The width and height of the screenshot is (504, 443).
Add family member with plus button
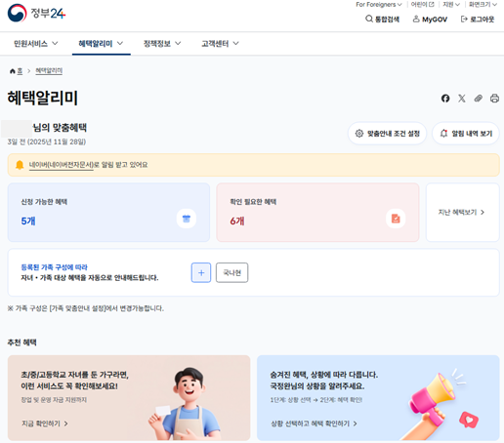coord(201,272)
